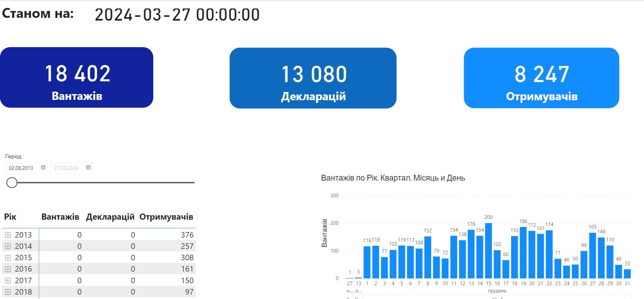Select the chart bar for day 28 (148)
The image size is (644, 299).
(x=601, y=258)
